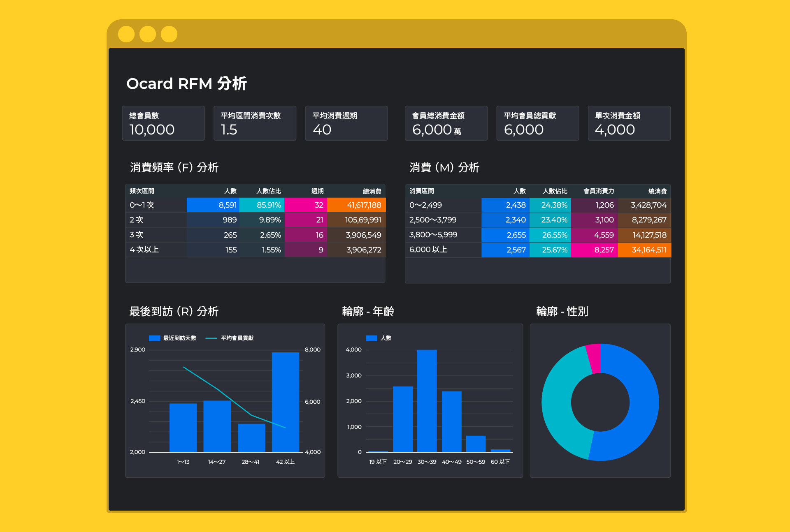Click the Ocard RFM 分析 title

[x=186, y=83]
